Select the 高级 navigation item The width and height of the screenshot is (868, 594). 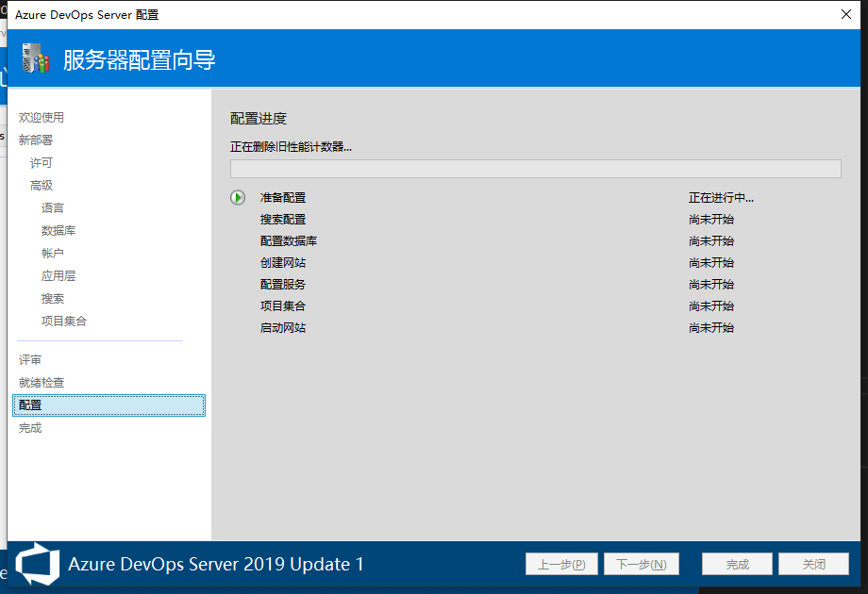[42, 186]
